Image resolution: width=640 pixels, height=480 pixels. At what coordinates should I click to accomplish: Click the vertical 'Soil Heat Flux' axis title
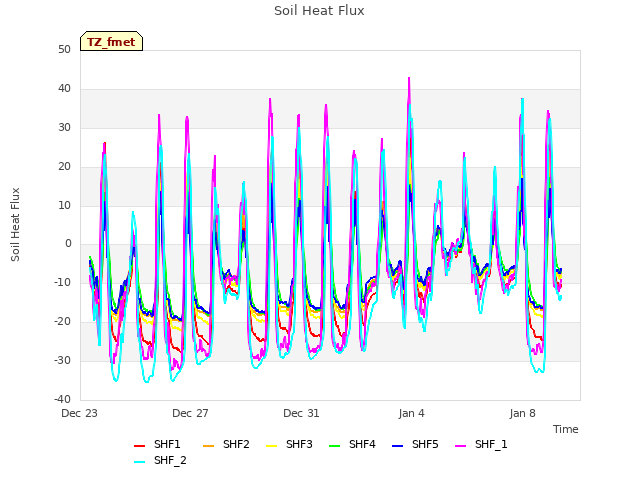(15, 225)
